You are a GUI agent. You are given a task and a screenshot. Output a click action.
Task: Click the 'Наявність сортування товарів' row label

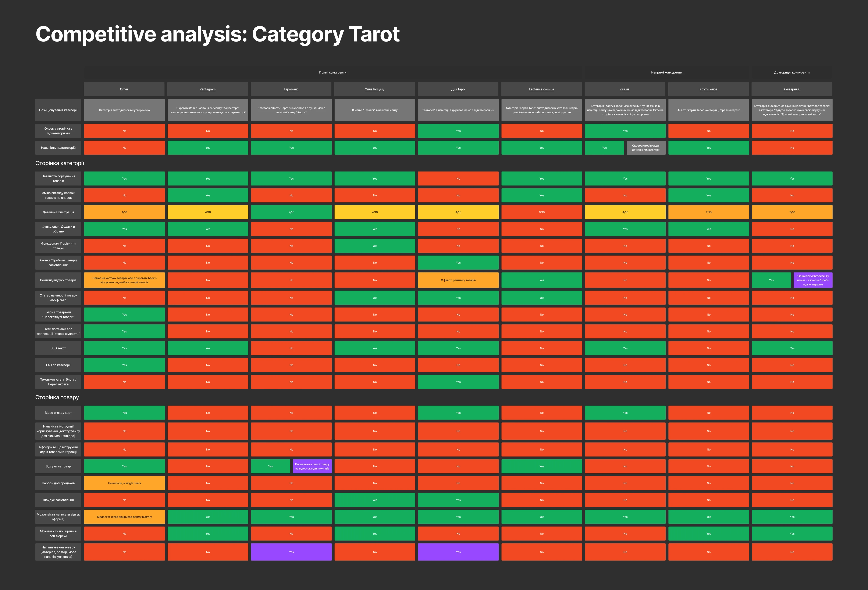(58, 178)
